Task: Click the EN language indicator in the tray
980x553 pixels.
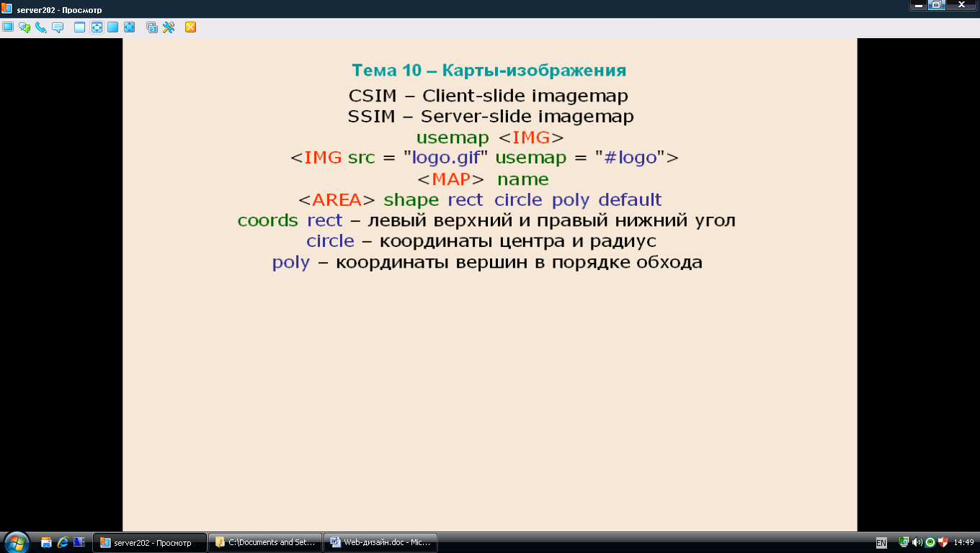Action: coord(881,542)
